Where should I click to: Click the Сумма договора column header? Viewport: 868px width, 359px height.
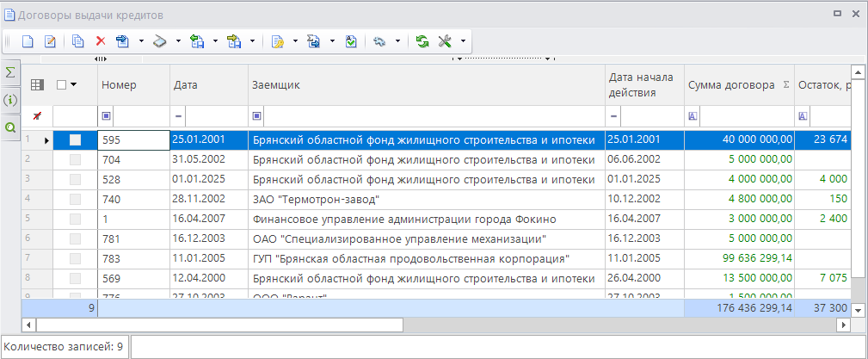[x=731, y=84]
